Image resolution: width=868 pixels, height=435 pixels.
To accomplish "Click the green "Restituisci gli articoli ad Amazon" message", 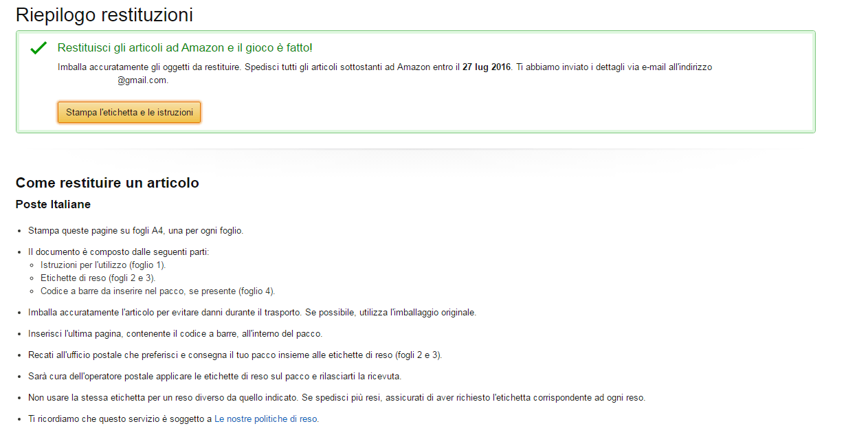I will tap(185, 47).
